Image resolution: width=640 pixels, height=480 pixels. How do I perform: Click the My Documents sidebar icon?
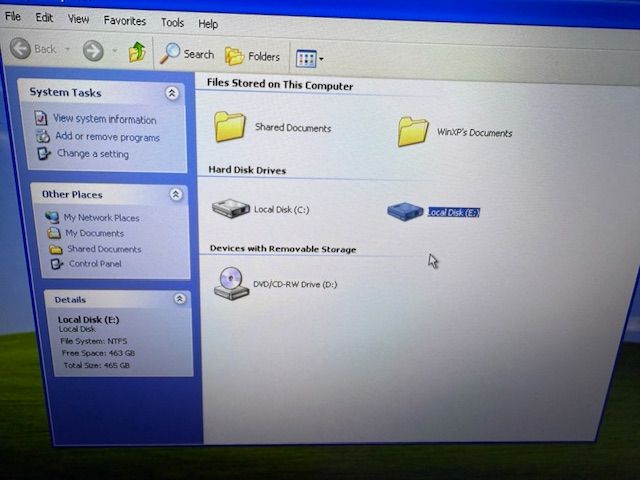tap(53, 233)
